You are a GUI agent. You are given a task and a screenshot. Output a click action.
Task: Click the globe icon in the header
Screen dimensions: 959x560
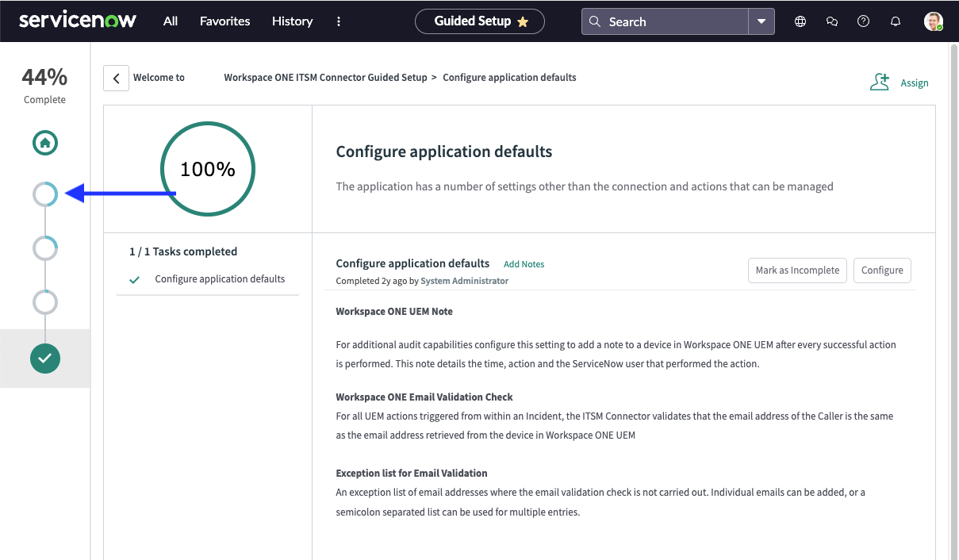(x=800, y=21)
